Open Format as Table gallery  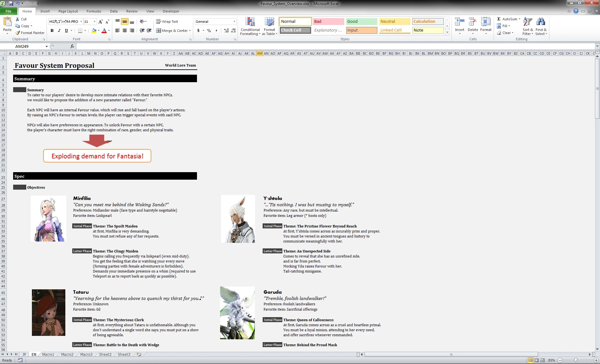point(270,27)
